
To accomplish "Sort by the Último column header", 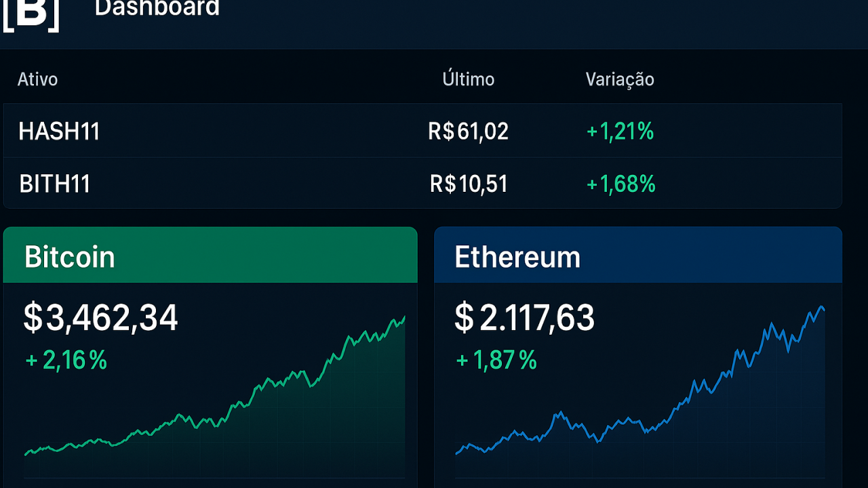I will tap(469, 79).
